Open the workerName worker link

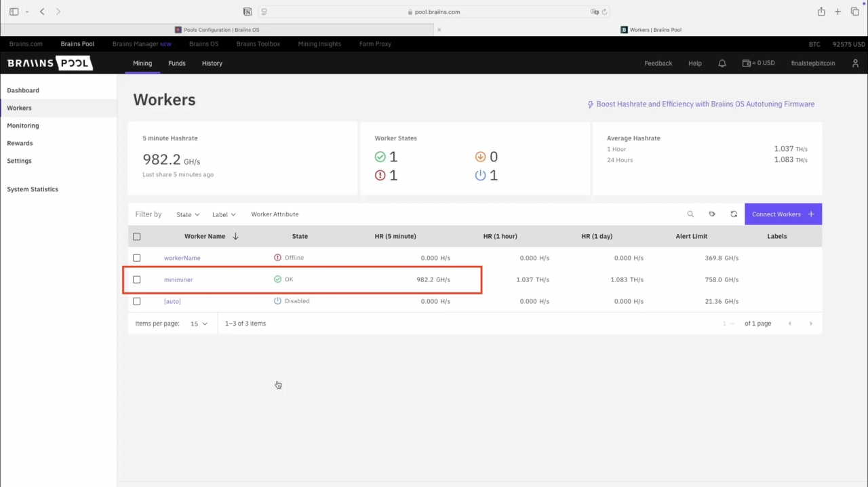click(x=182, y=258)
